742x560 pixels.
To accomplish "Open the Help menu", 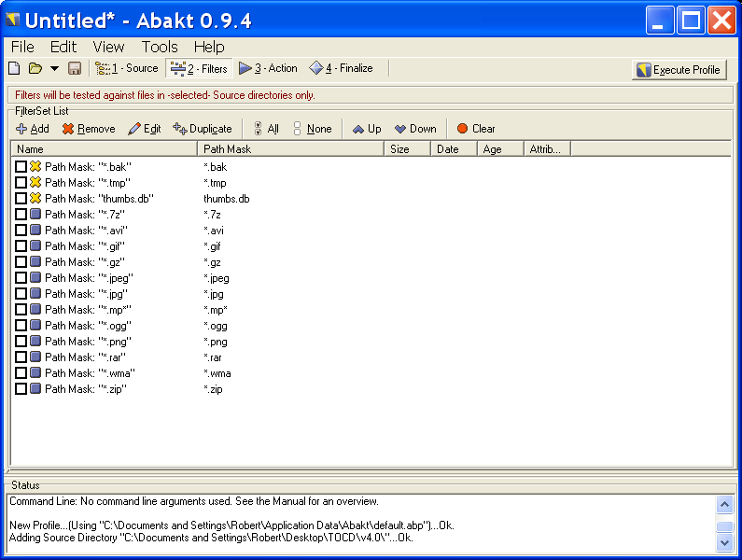I will 209,47.
